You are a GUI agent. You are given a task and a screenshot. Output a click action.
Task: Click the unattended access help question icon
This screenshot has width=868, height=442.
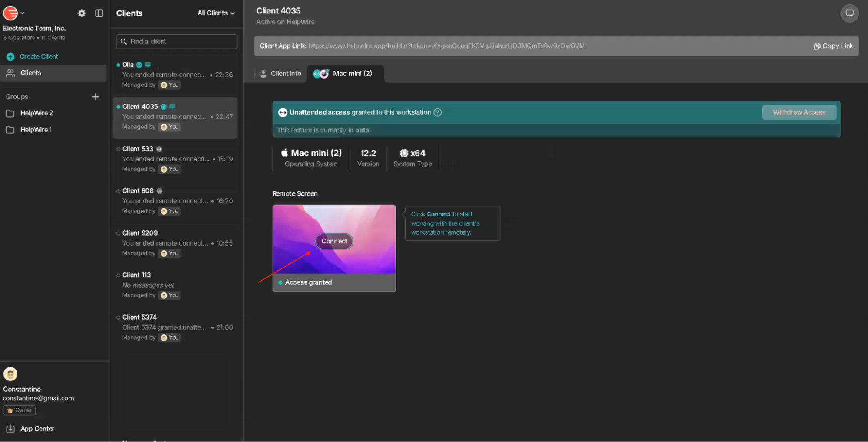click(438, 112)
